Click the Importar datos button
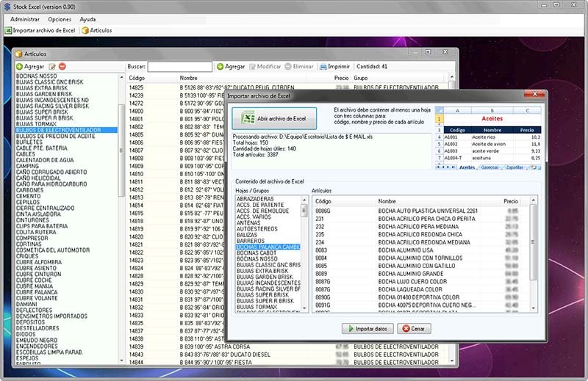The image size is (588, 381). pyautogui.click(x=367, y=329)
